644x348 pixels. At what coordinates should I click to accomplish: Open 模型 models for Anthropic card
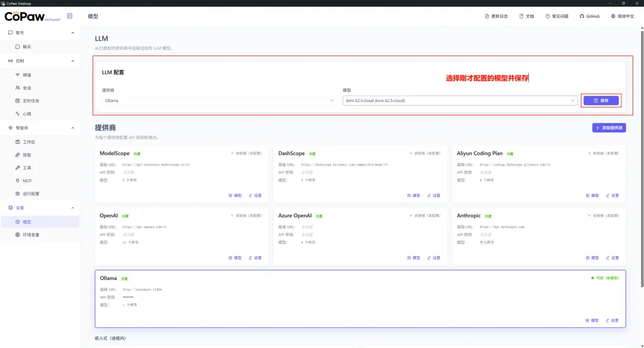tap(592, 258)
